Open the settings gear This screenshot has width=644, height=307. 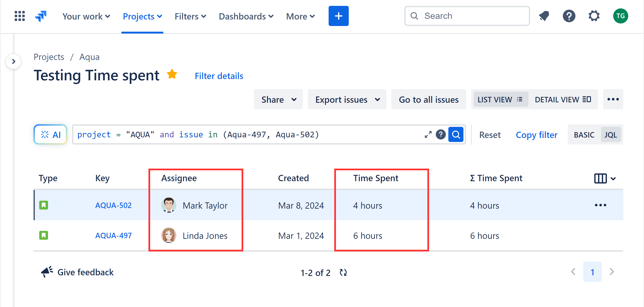coord(594,16)
